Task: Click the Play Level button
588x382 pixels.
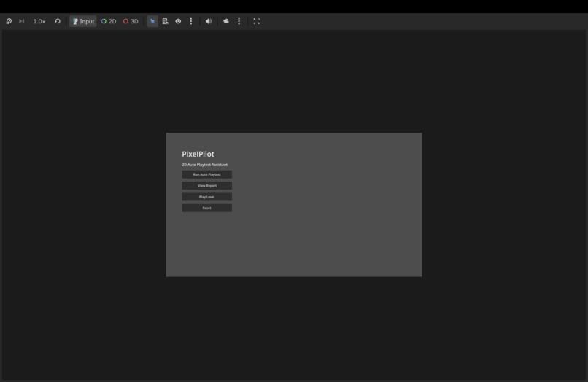Action: 207,197
